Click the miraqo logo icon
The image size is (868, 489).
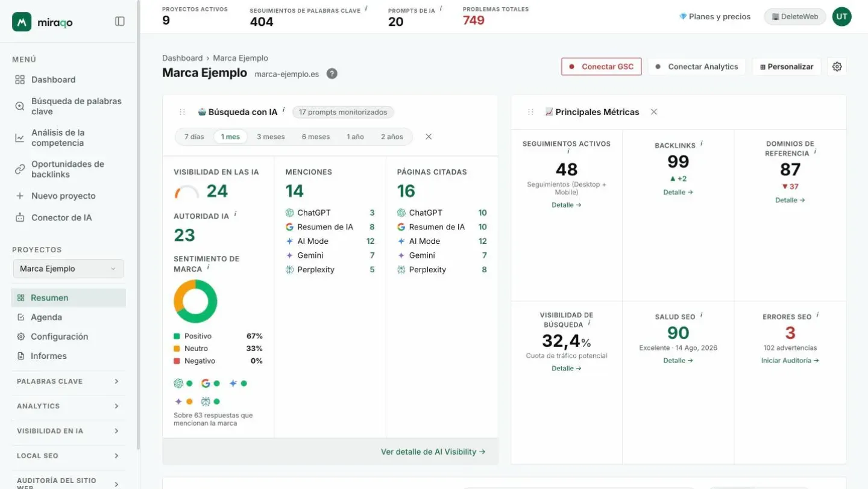tap(22, 22)
